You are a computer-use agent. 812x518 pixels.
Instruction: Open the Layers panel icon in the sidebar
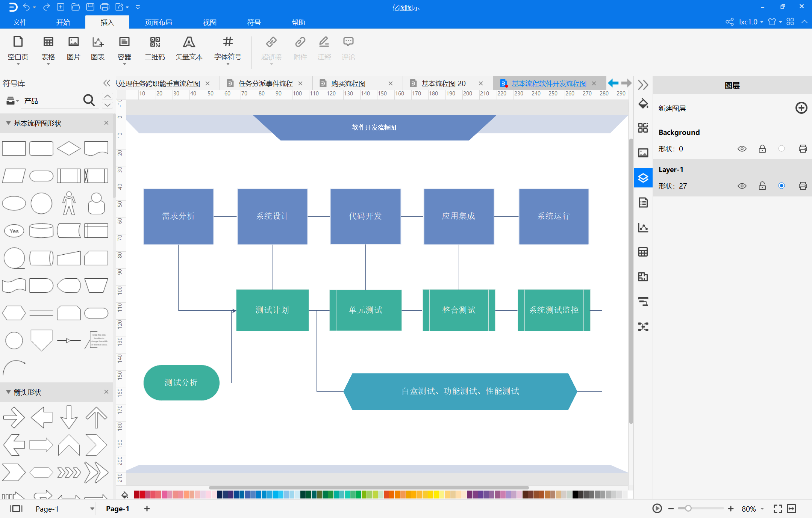coord(643,178)
